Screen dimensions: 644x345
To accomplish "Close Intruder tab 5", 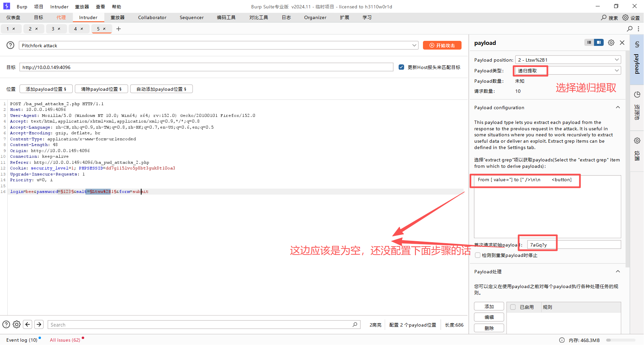I will click(x=104, y=29).
